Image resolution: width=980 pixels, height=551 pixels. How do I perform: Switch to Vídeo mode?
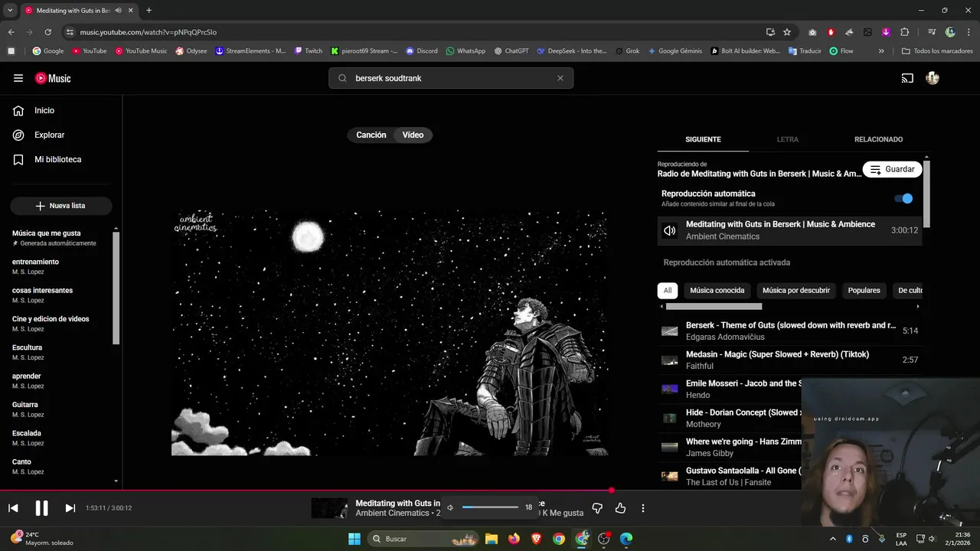pyautogui.click(x=413, y=135)
